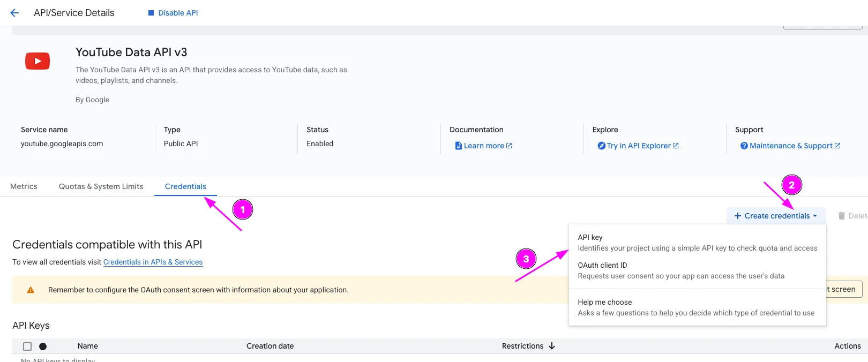Open the Learn more documentation link
Viewport: 868px width, 362px height.
[x=484, y=146]
